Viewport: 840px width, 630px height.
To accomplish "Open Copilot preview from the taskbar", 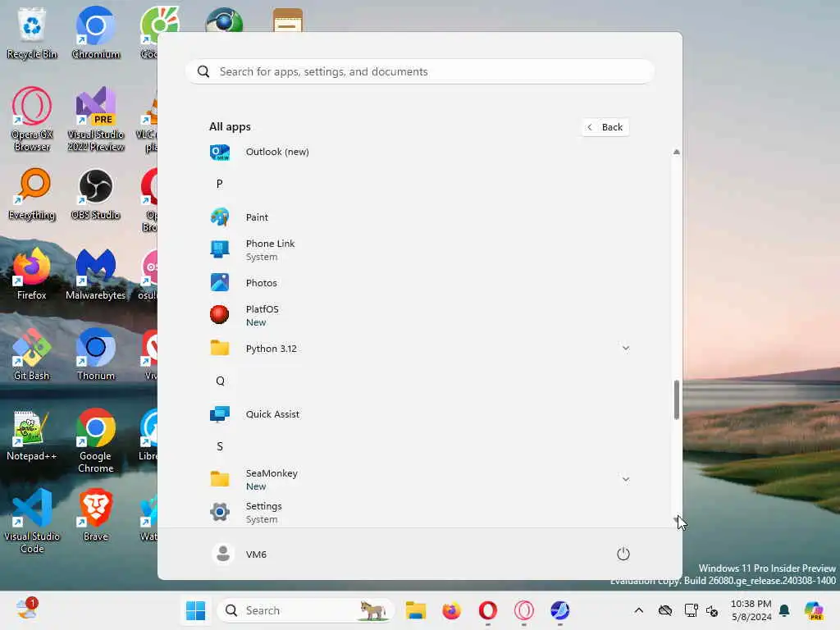I will click(814, 610).
